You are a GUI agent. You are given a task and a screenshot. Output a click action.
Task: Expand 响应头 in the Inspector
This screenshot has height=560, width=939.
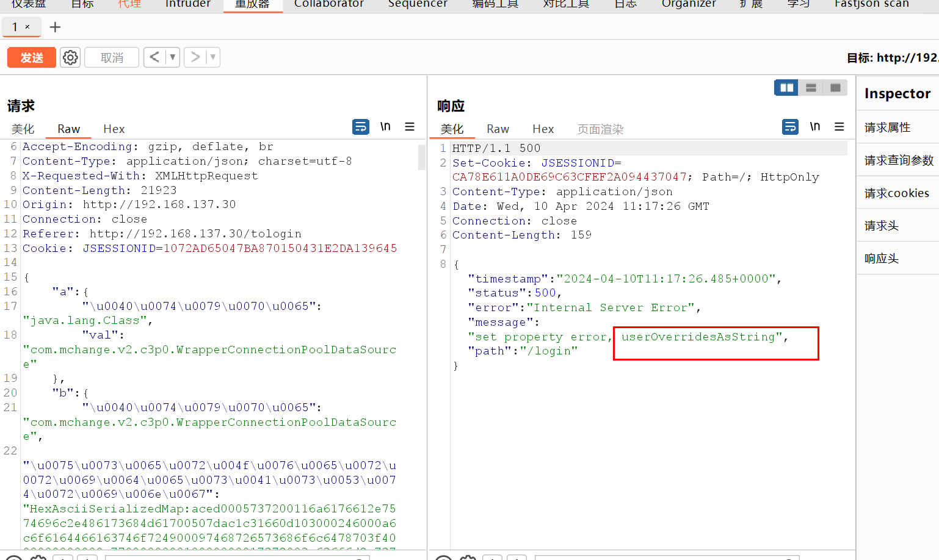(x=898, y=259)
